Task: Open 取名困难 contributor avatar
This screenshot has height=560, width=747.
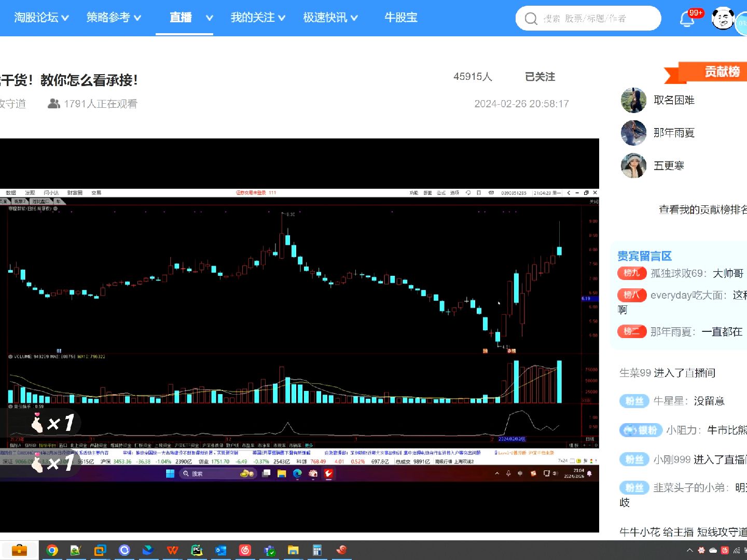Action: [x=633, y=100]
